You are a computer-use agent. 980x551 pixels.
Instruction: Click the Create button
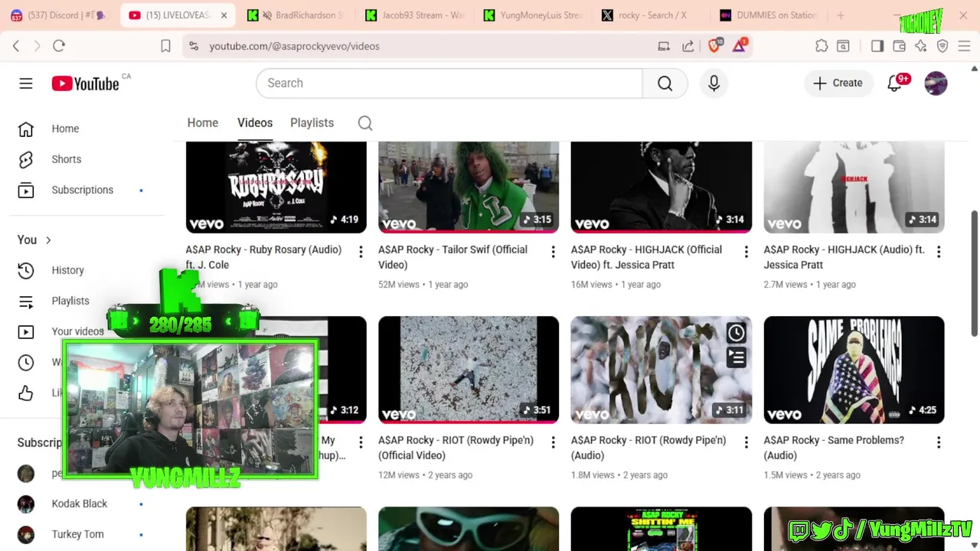tap(838, 83)
